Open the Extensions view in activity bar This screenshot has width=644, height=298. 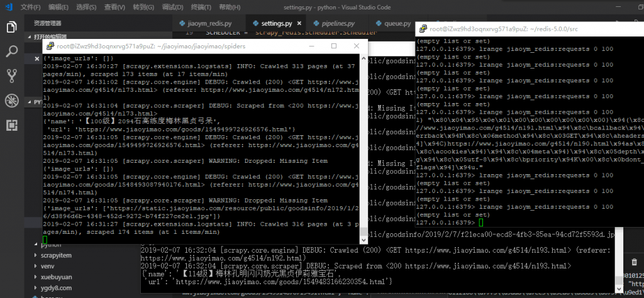(11, 124)
